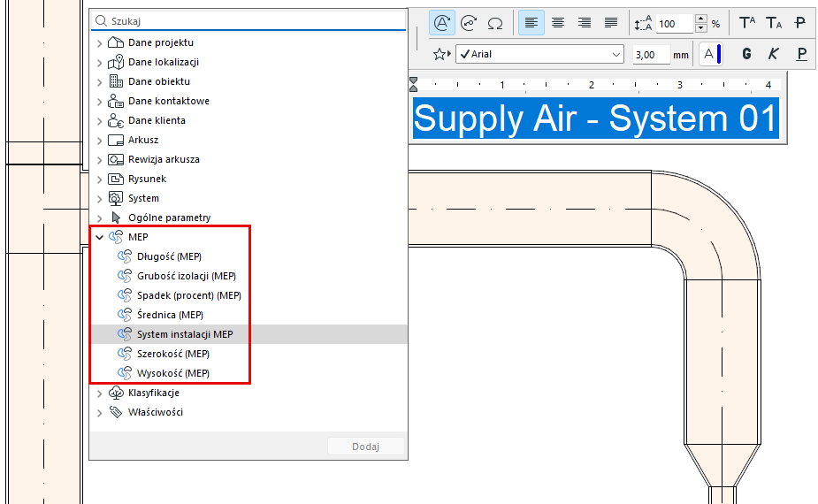Edit the 100 percent spacing field

(x=675, y=24)
